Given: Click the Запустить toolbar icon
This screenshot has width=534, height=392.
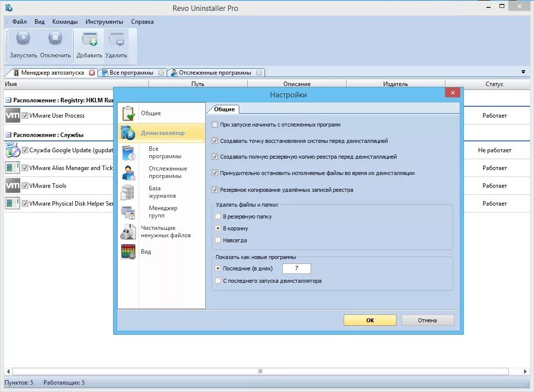Looking at the screenshot, I should pyautogui.click(x=23, y=38).
